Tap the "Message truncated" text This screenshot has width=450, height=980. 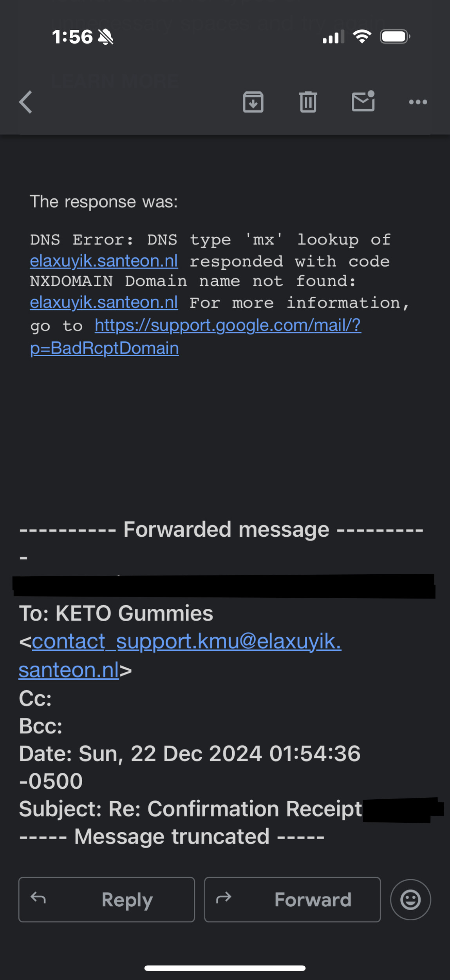coord(172,837)
